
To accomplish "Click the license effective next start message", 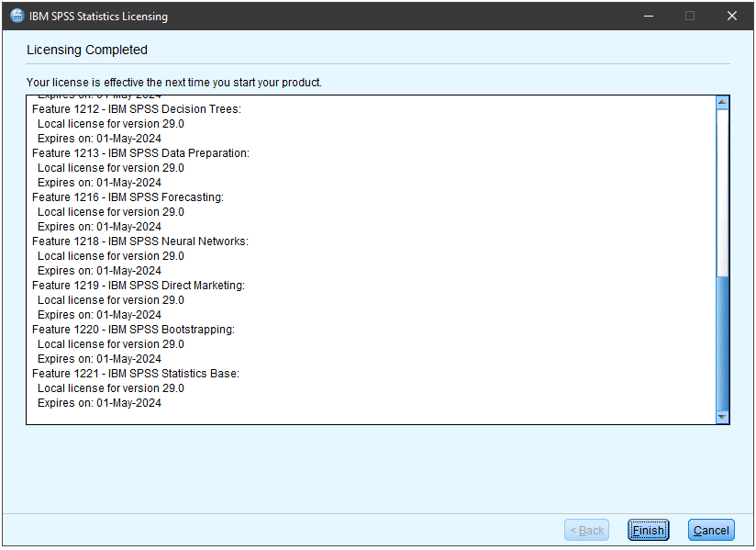I will coord(174,83).
